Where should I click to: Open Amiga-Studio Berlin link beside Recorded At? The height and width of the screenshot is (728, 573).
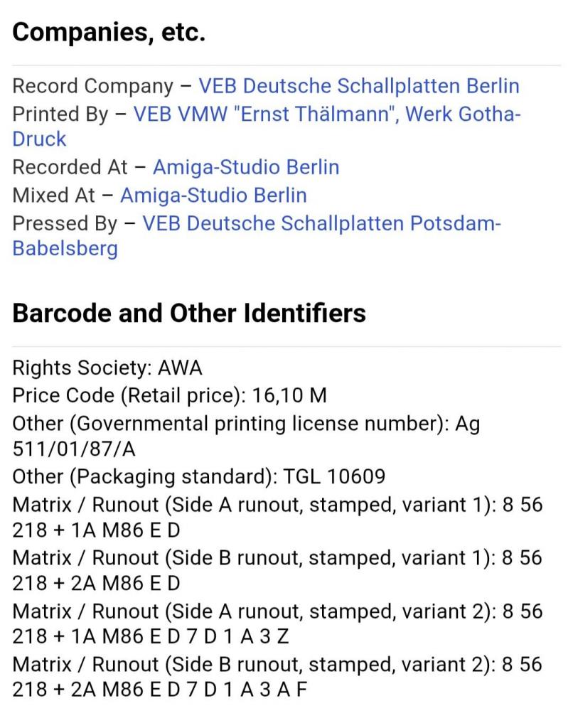coord(246,167)
